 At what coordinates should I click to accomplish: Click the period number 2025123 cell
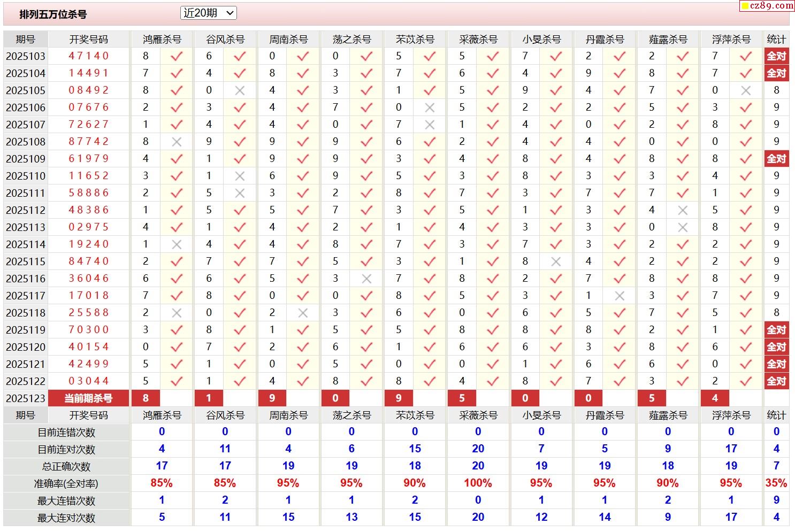pos(26,398)
